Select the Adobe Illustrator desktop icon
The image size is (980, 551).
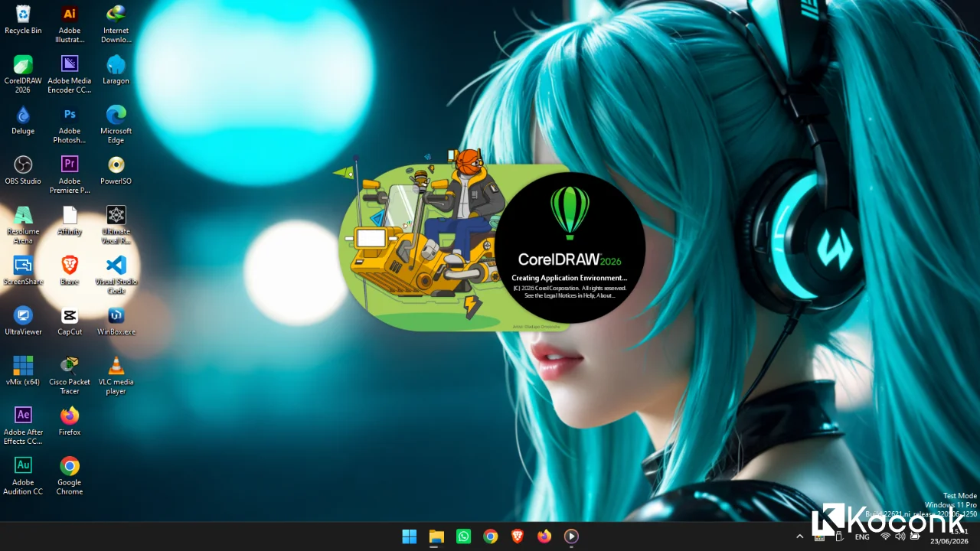point(70,24)
